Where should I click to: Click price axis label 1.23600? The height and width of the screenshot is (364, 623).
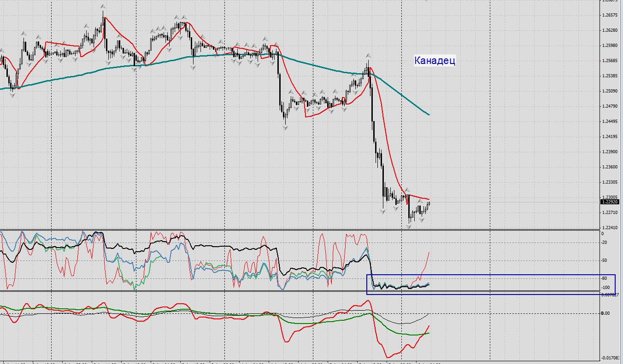pyautogui.click(x=610, y=167)
